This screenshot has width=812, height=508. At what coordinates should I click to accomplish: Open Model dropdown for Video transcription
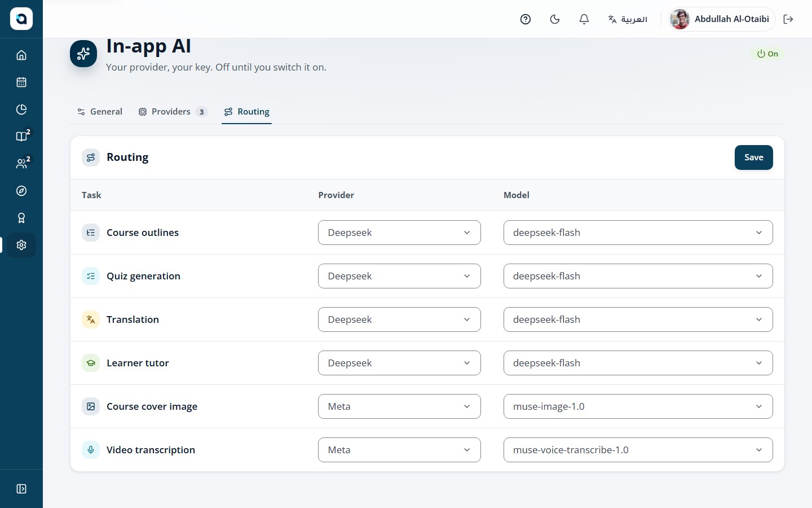638,450
